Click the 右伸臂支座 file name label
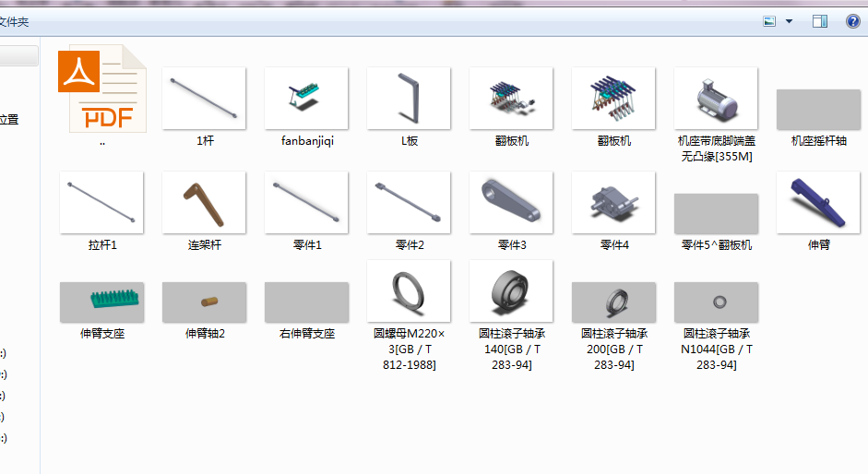 [x=307, y=334]
